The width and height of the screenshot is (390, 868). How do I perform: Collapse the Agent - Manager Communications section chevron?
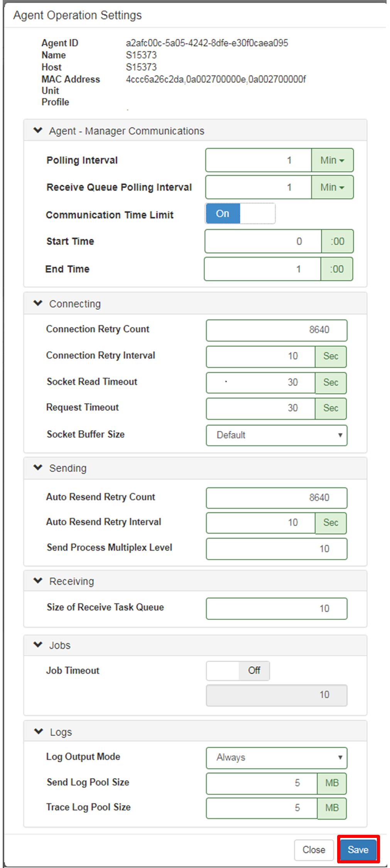pyautogui.click(x=38, y=130)
